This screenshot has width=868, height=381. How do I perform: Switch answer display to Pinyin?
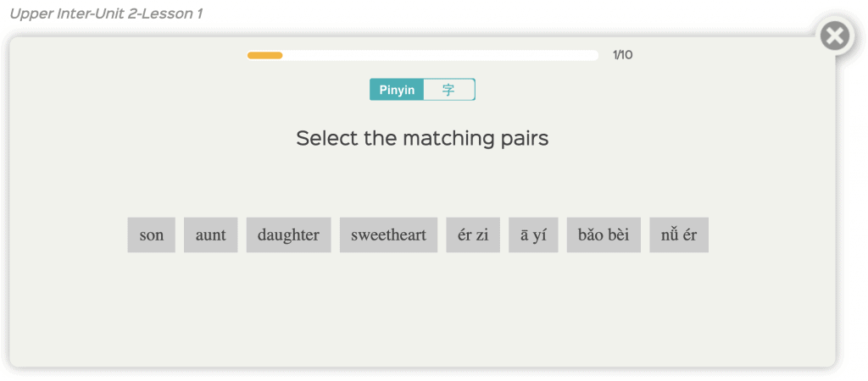point(397,90)
